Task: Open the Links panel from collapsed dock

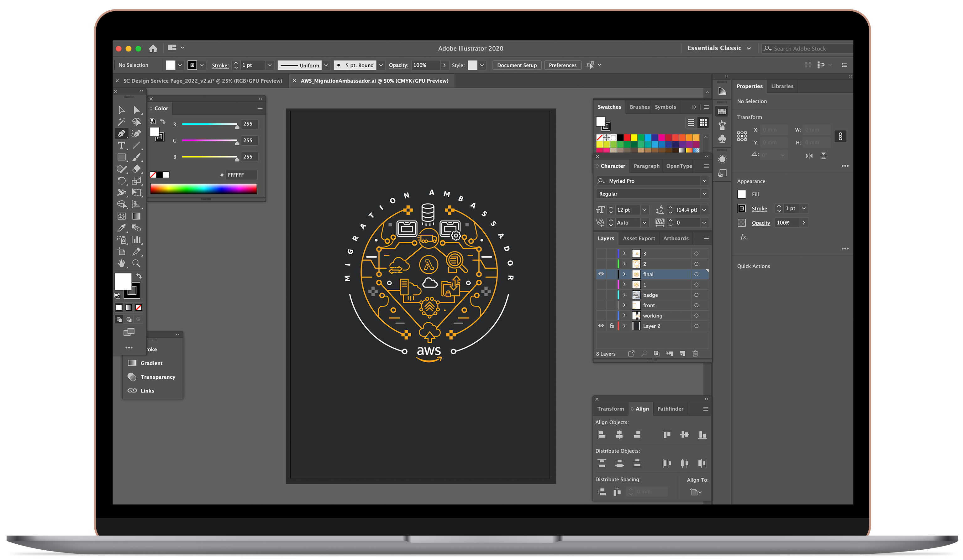Action: pos(141,391)
